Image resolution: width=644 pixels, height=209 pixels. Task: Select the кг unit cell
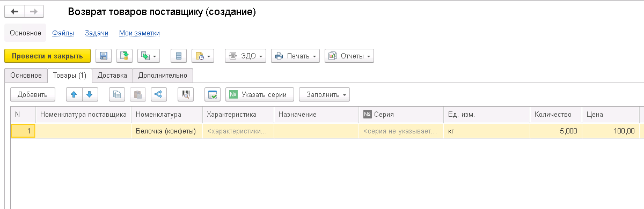(487, 131)
